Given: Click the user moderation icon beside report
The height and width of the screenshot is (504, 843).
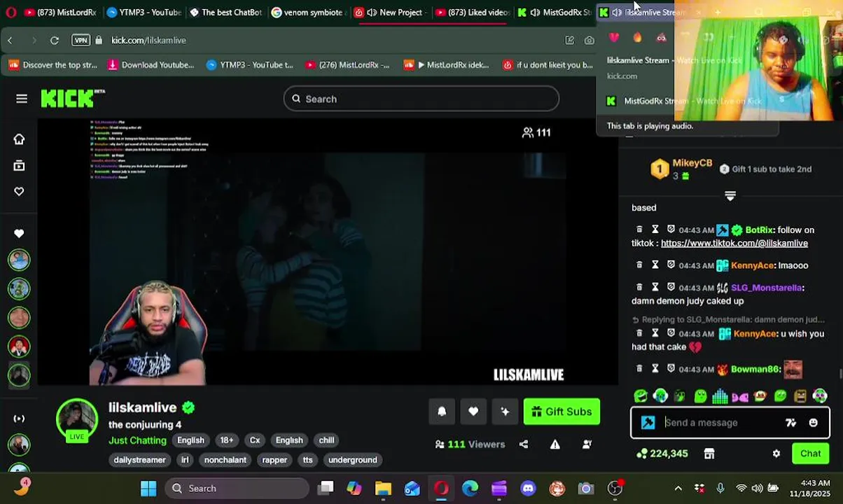Looking at the screenshot, I should (587, 444).
